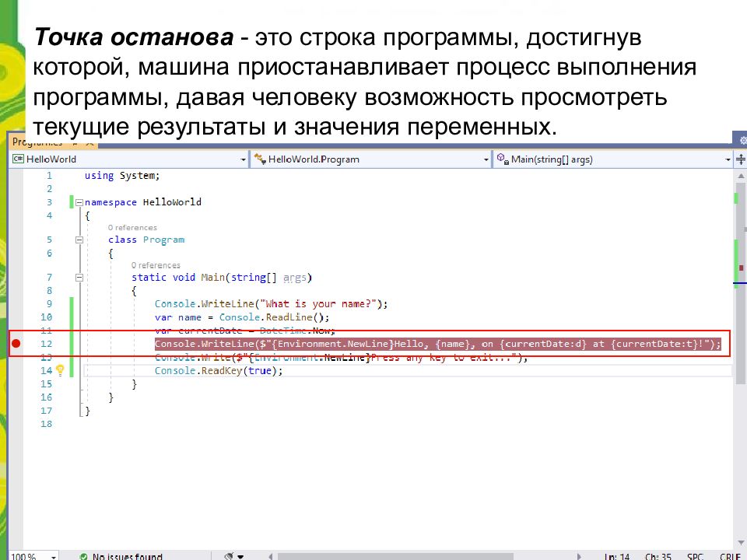Collapse the namespace HelloWorld block
This screenshot has height=560, width=747.
tap(79, 202)
